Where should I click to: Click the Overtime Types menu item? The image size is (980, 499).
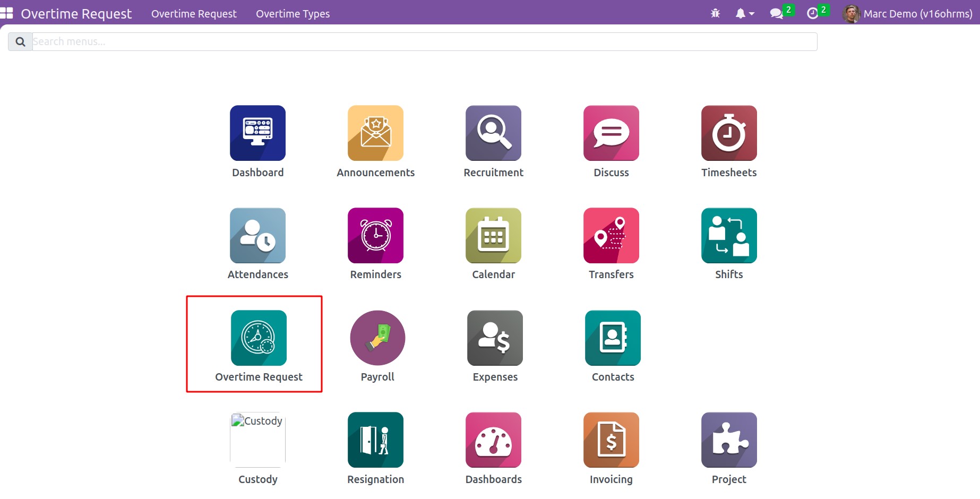[x=293, y=14]
